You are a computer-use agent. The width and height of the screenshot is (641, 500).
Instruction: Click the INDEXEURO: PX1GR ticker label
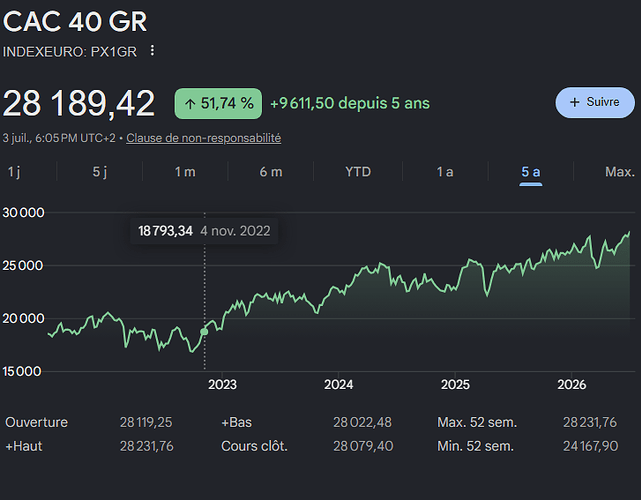tap(69, 52)
